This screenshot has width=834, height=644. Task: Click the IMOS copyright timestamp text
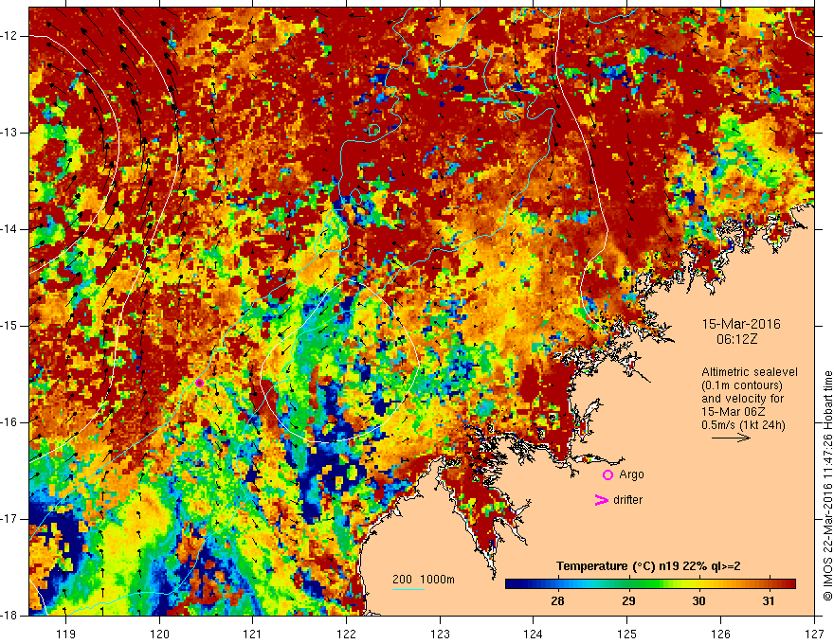[827, 486]
